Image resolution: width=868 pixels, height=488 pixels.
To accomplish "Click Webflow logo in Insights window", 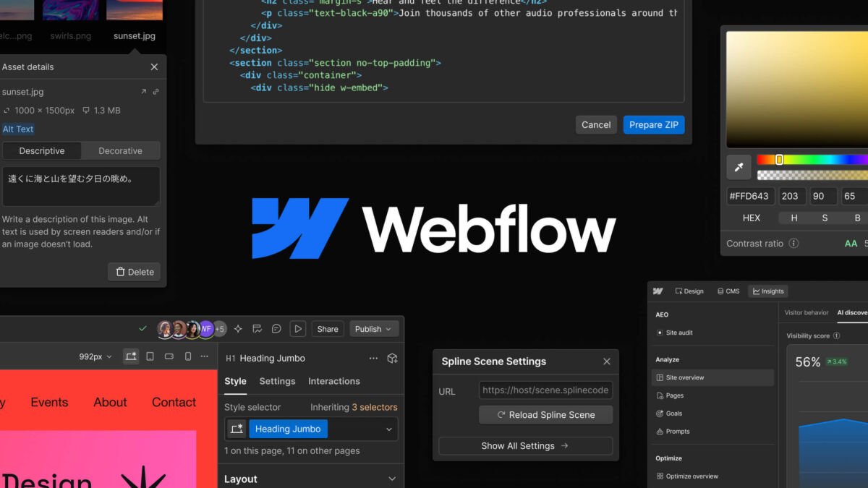I will [658, 291].
